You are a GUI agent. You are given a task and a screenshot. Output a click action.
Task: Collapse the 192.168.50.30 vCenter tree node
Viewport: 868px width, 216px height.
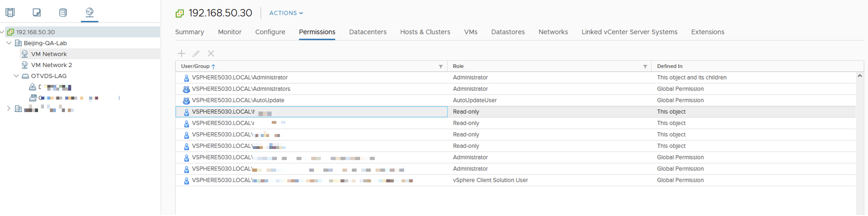tap(2, 32)
